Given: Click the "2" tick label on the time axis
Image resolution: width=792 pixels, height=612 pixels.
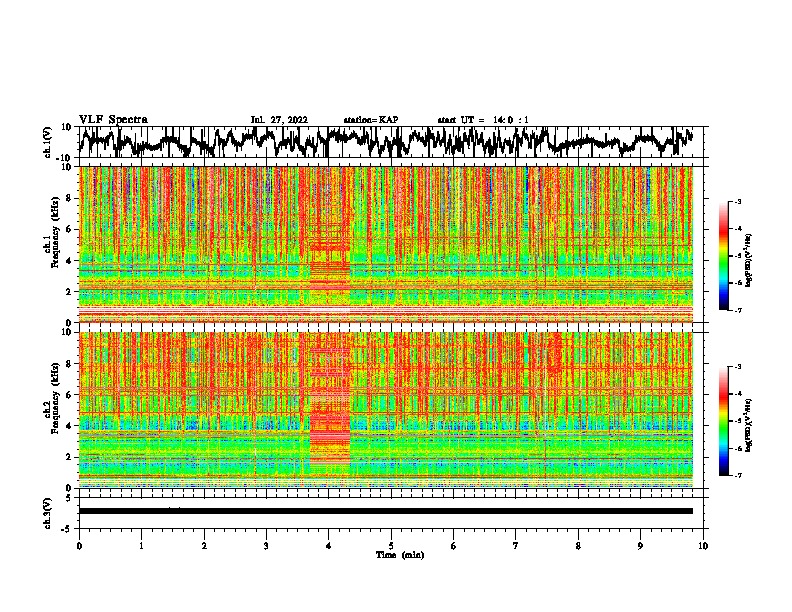Looking at the screenshot, I should pos(204,546).
